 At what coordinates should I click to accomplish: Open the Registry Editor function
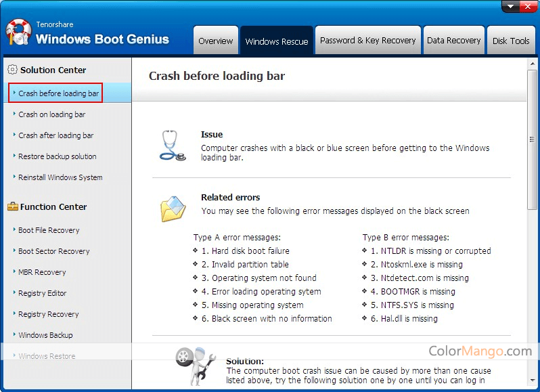tap(42, 293)
